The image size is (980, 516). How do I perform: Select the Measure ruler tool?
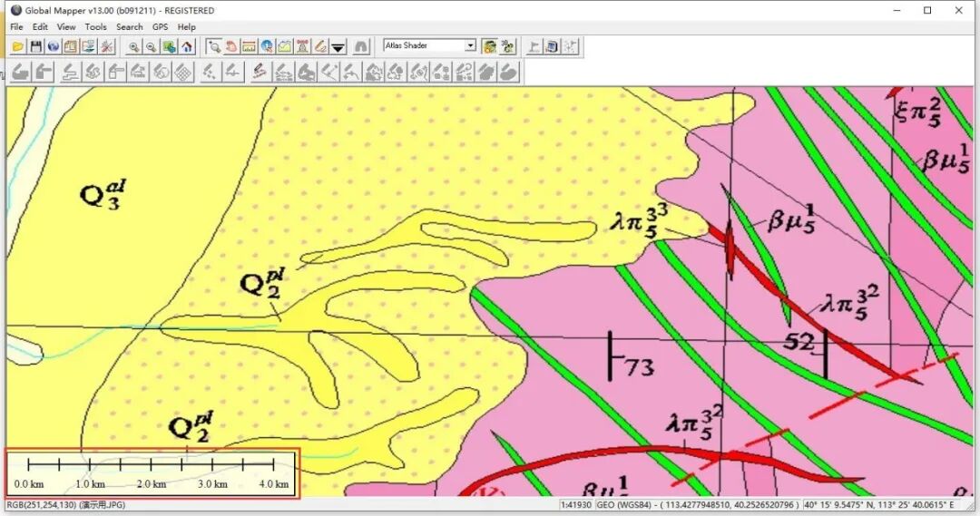click(x=250, y=46)
